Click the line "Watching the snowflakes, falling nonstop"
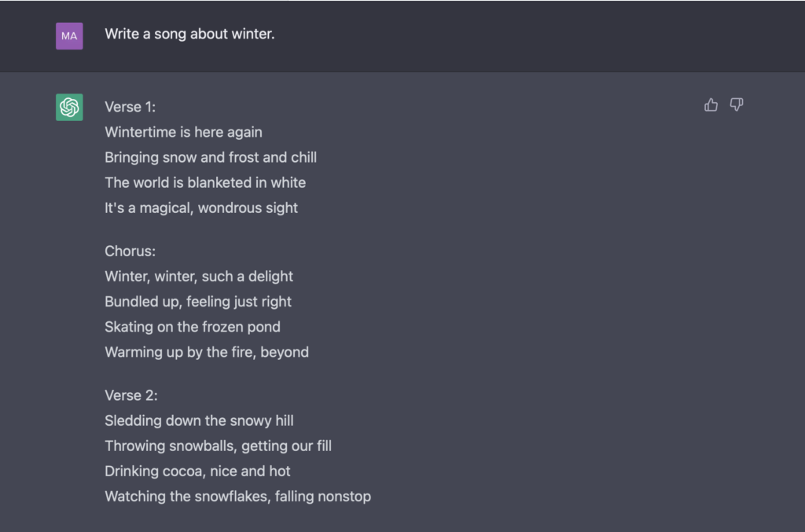The width and height of the screenshot is (805, 532). (237, 496)
